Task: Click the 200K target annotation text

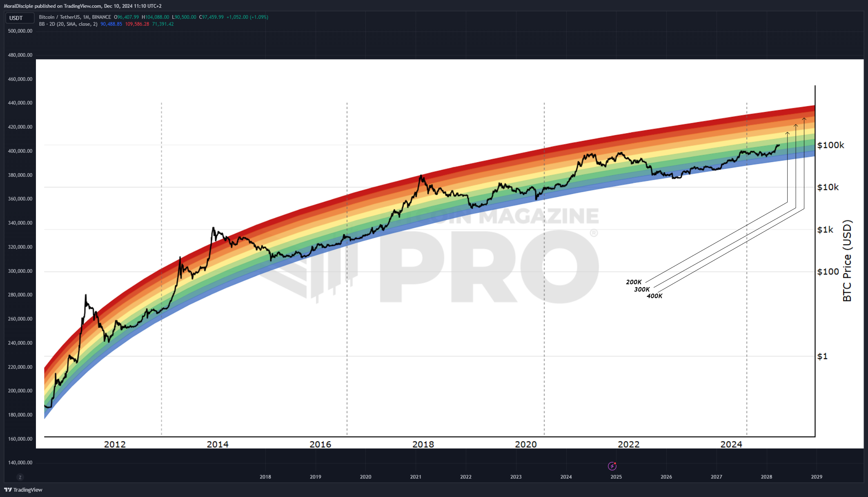Action: [x=634, y=282]
